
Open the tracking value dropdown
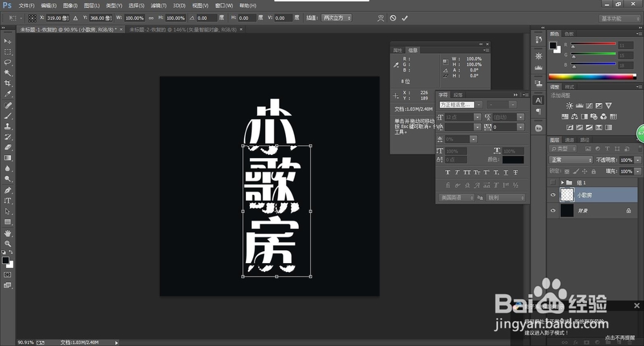(521, 127)
